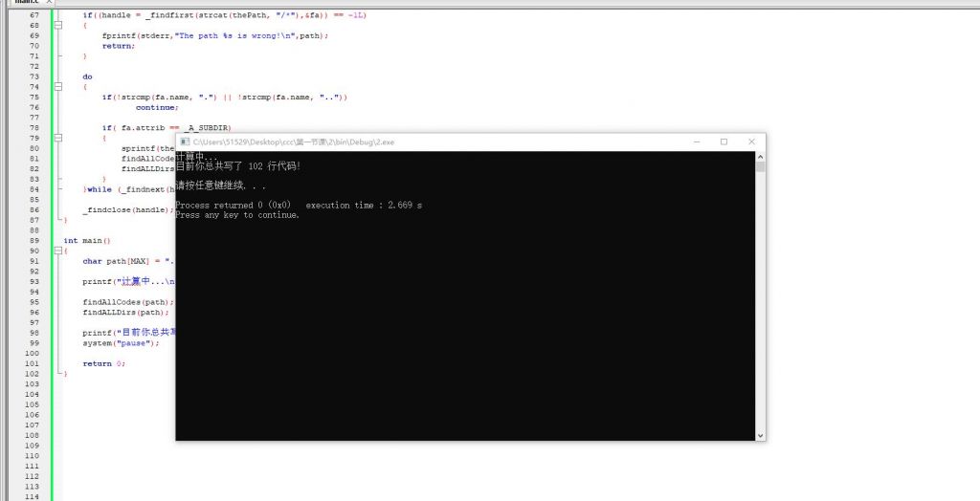Close the 2.exe console window
This screenshot has width=980, height=501.
751,142
